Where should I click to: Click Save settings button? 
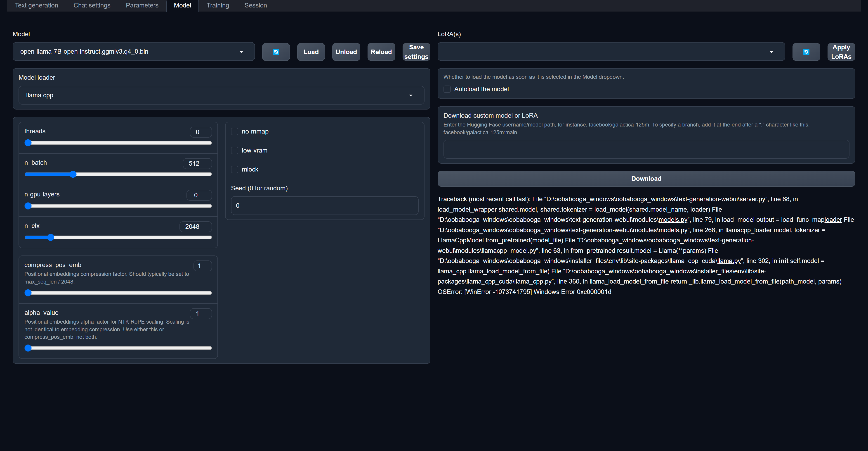point(416,52)
